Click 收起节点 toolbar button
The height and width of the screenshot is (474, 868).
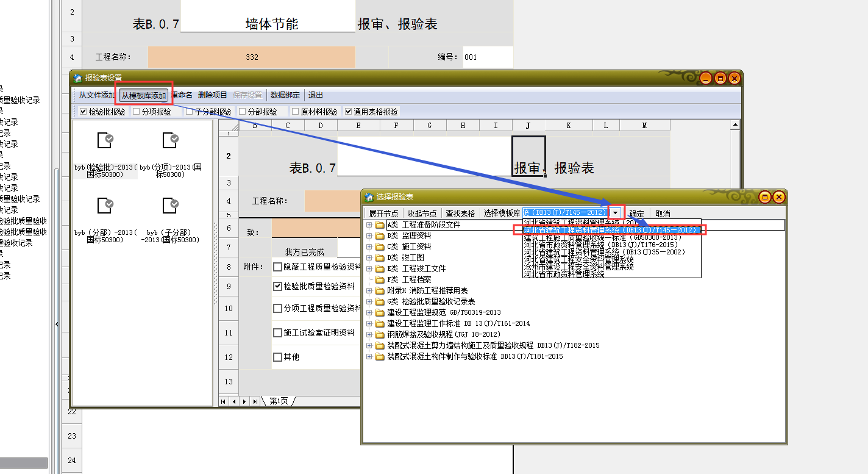pos(422,214)
